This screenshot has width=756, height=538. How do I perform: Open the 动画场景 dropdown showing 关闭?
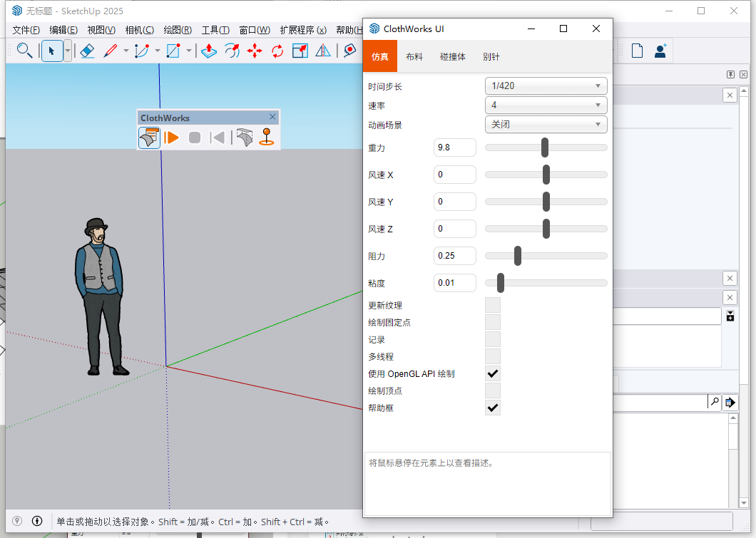coord(546,124)
